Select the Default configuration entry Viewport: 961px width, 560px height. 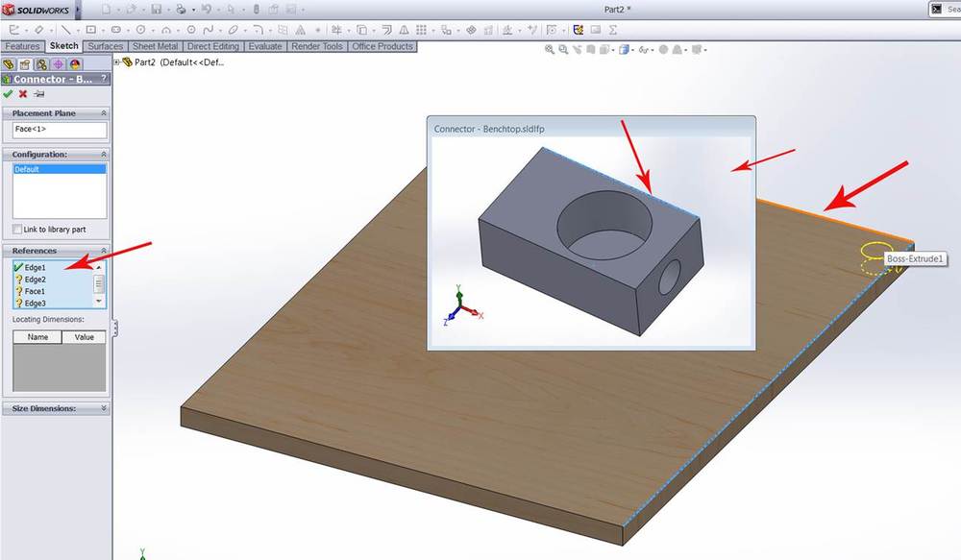coord(59,169)
